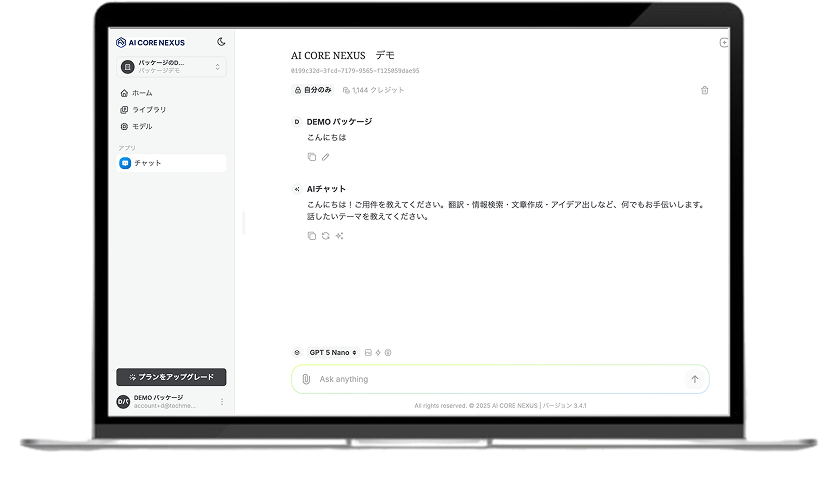This screenshot has width=839, height=495.
Task: Open the account options three-dot menu
Action: coord(222,402)
